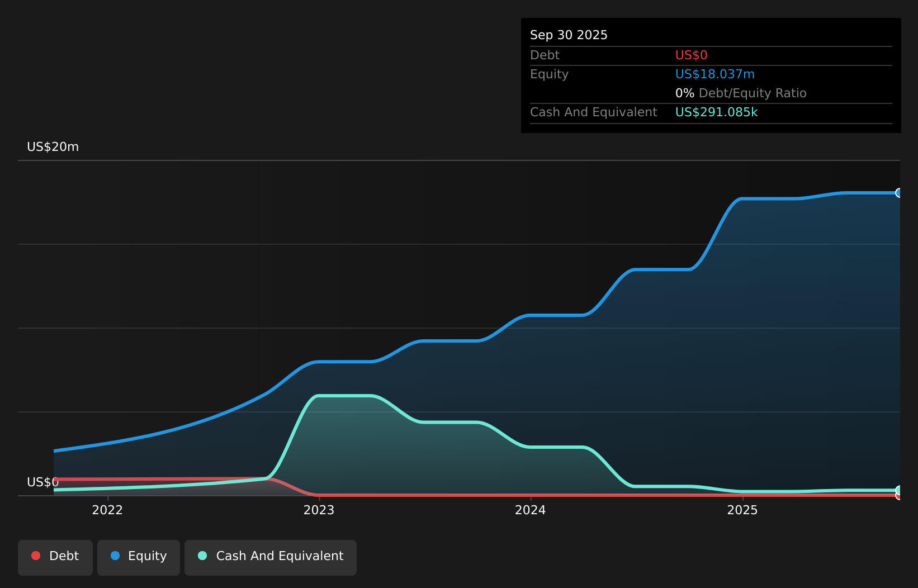Toggle the Equity series in legend
Viewport: 918px width, 588px height.
click(x=139, y=557)
